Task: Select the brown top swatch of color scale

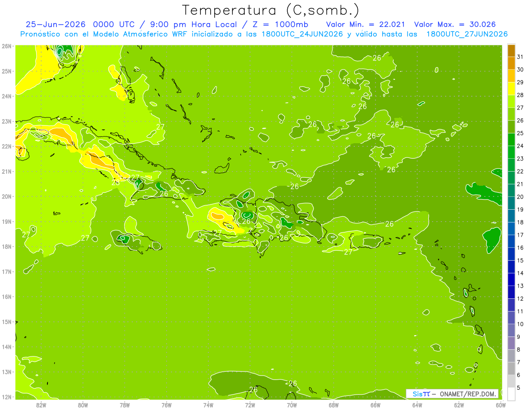Action: [x=511, y=51]
